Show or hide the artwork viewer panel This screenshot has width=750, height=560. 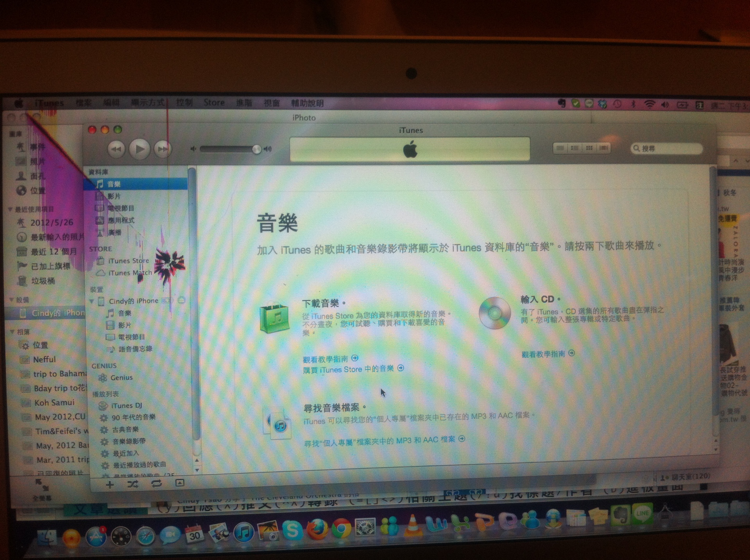(x=180, y=483)
